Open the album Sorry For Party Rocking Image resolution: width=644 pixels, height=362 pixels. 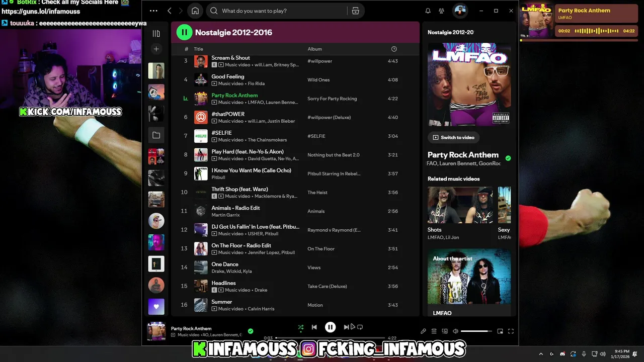[x=332, y=99]
